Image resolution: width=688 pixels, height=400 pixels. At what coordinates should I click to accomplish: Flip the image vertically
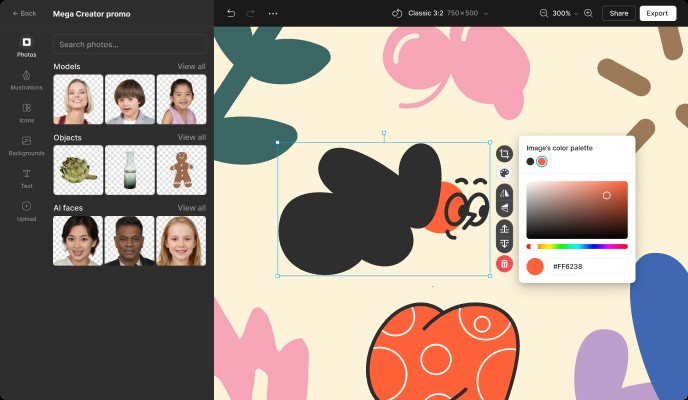(504, 208)
